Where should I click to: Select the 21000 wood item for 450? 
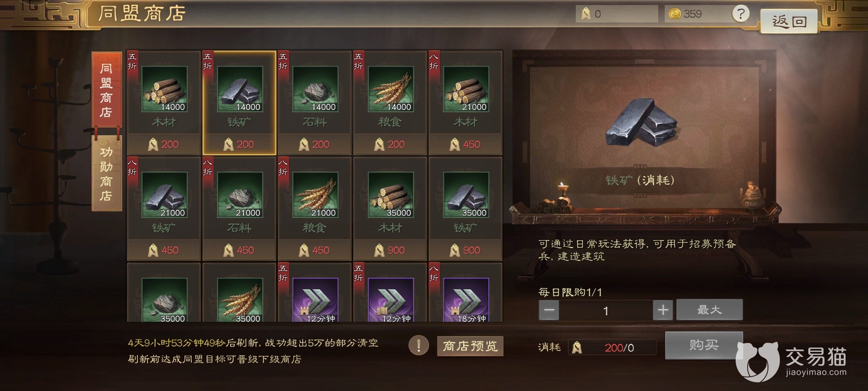[465, 103]
